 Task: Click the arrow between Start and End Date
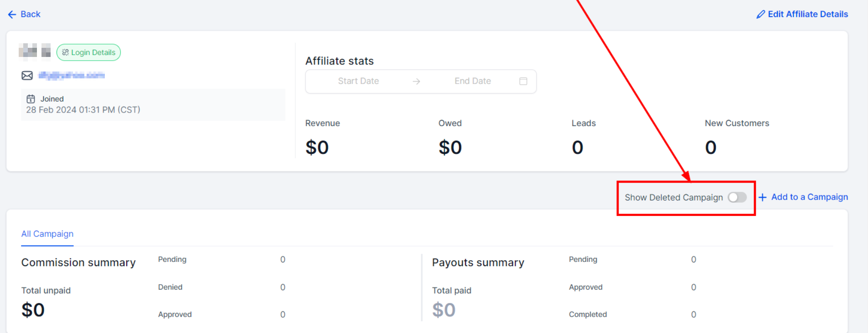pyautogui.click(x=416, y=81)
